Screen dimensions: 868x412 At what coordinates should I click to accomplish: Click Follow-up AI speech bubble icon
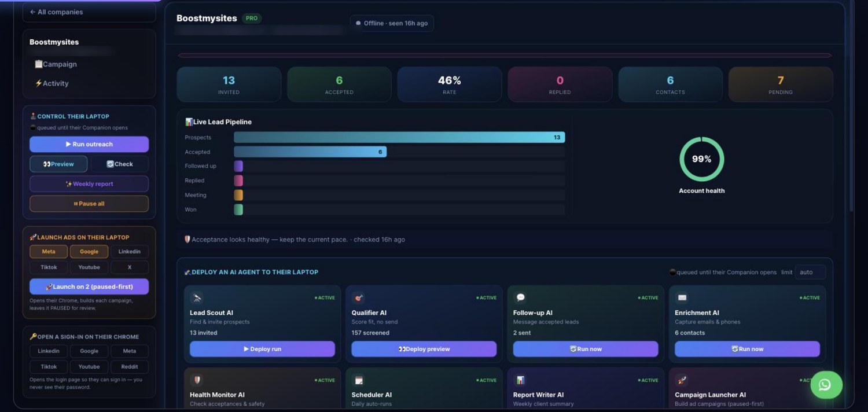tap(520, 297)
